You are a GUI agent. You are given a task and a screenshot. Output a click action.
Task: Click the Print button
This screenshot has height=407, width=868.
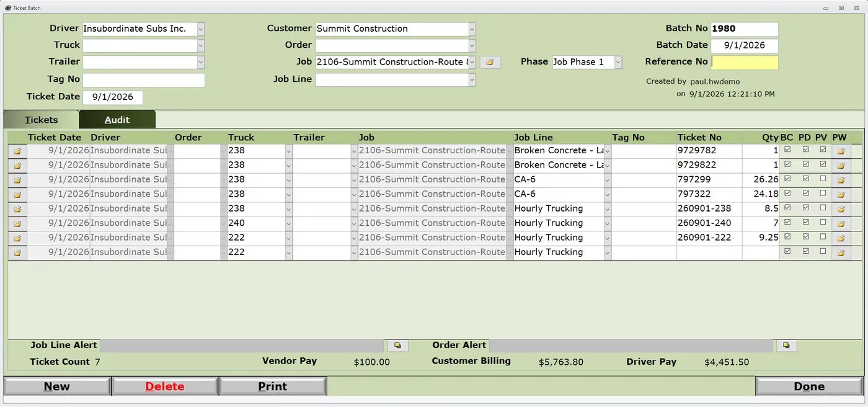[273, 387]
